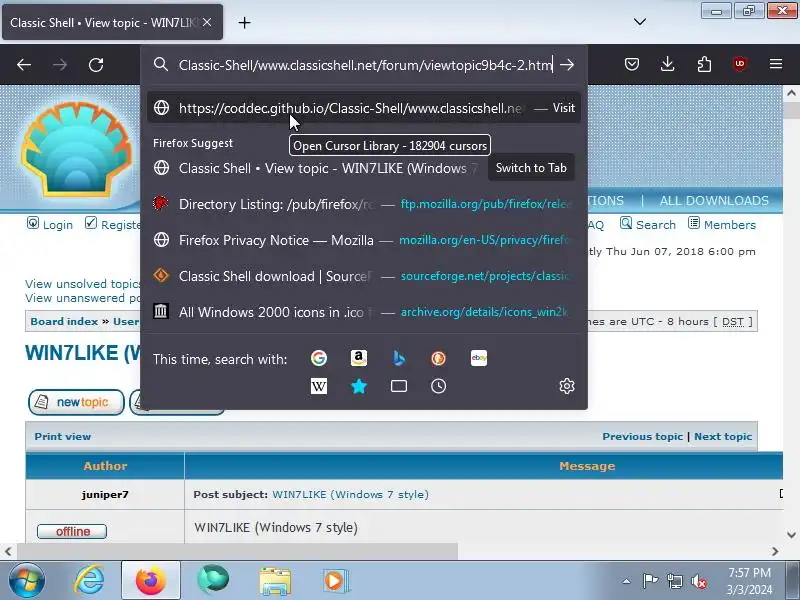Go to Previous topic
800x600 pixels.
point(642,436)
